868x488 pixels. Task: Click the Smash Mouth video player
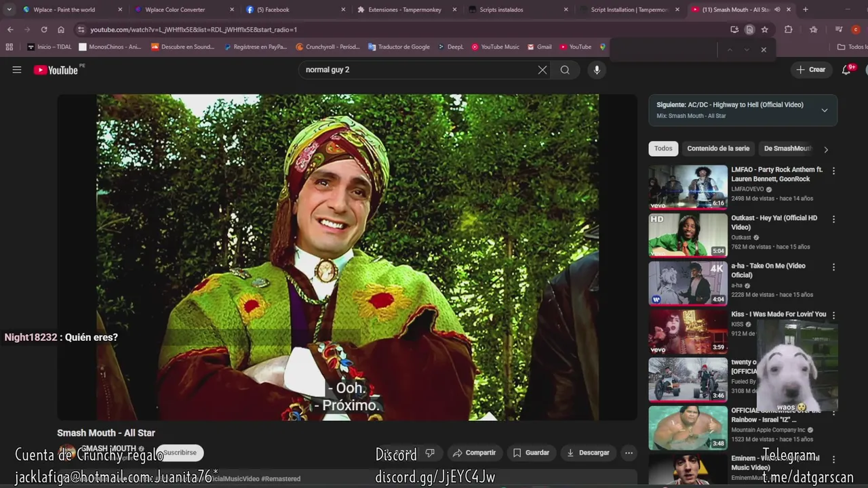pos(347,258)
